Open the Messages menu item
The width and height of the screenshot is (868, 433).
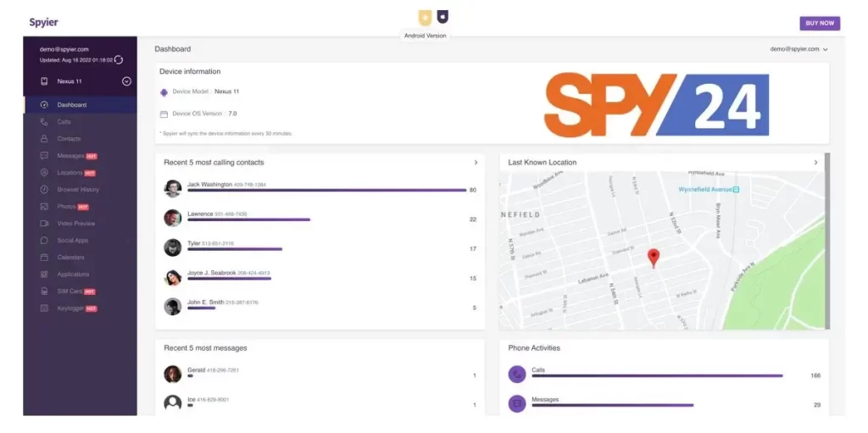coord(81,156)
